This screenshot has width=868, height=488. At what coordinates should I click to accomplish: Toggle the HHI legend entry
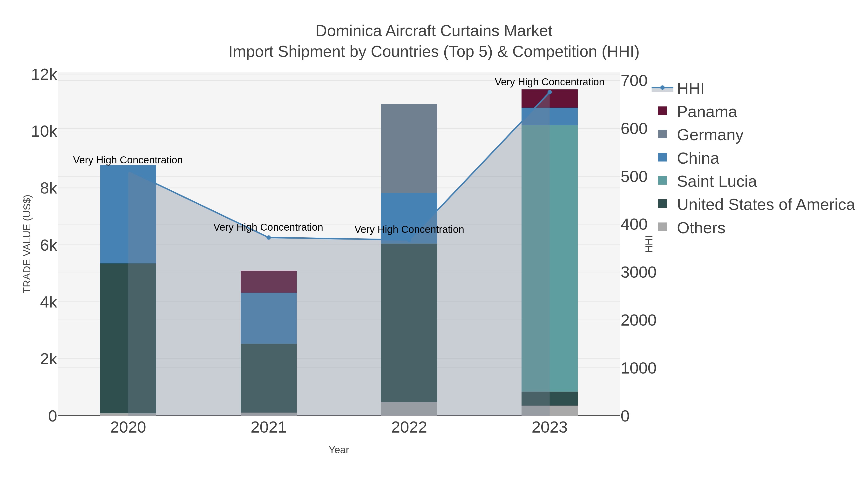(678, 88)
